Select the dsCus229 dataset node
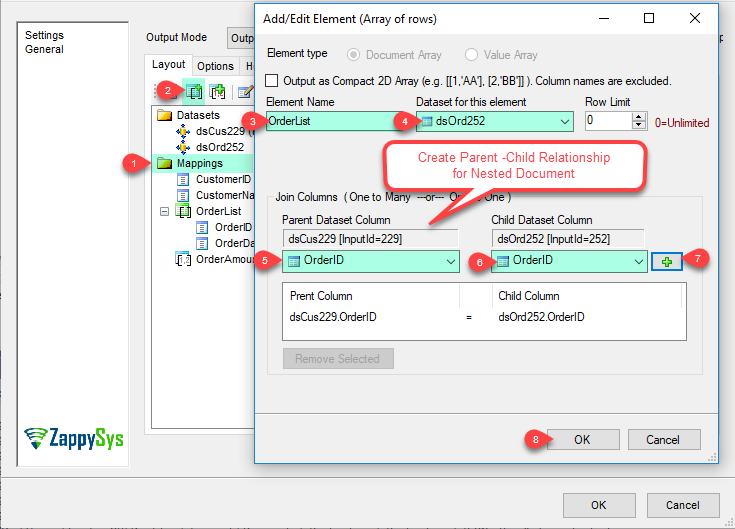The image size is (735, 529). pos(215,131)
